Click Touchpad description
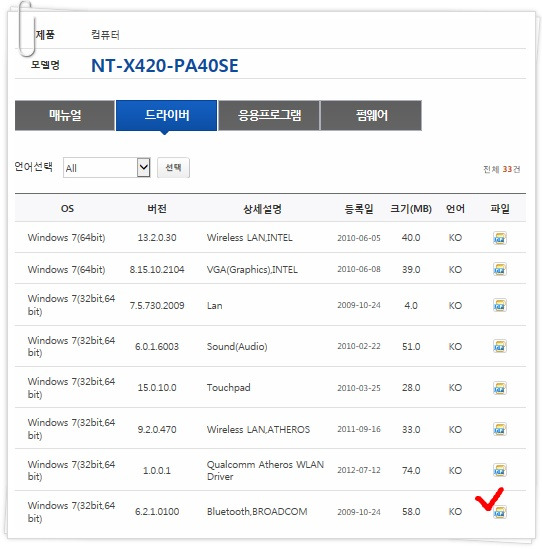542x549 pixels. point(228,388)
